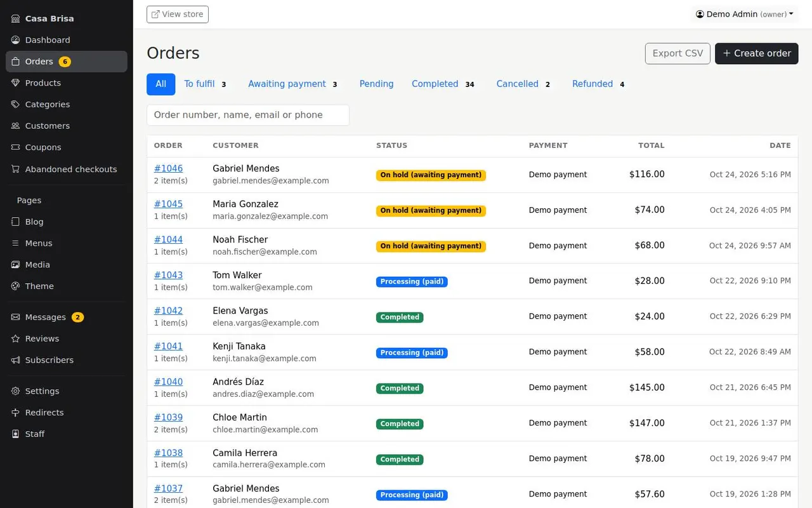
Task: Open the Demo Admin account dropdown
Action: [x=744, y=14]
